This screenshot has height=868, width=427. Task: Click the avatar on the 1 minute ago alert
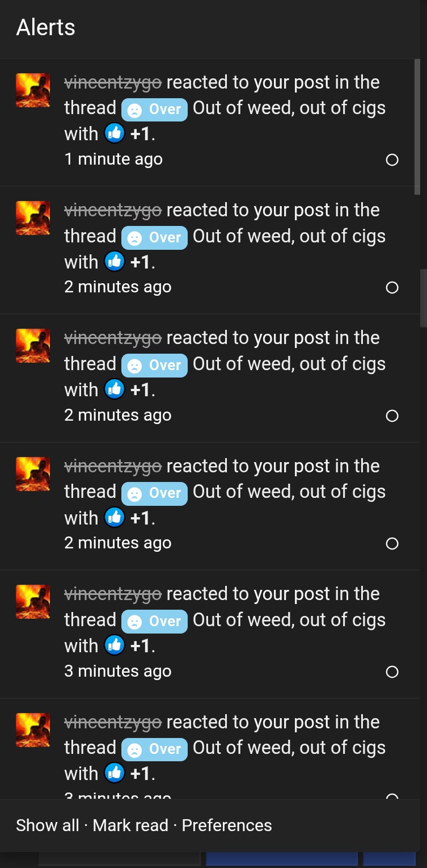point(33,90)
